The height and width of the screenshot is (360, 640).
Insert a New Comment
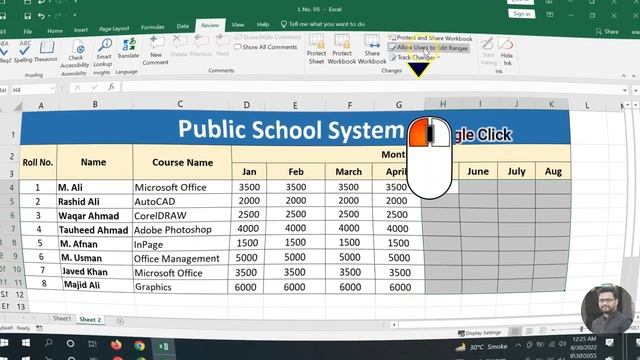pyautogui.click(x=156, y=51)
